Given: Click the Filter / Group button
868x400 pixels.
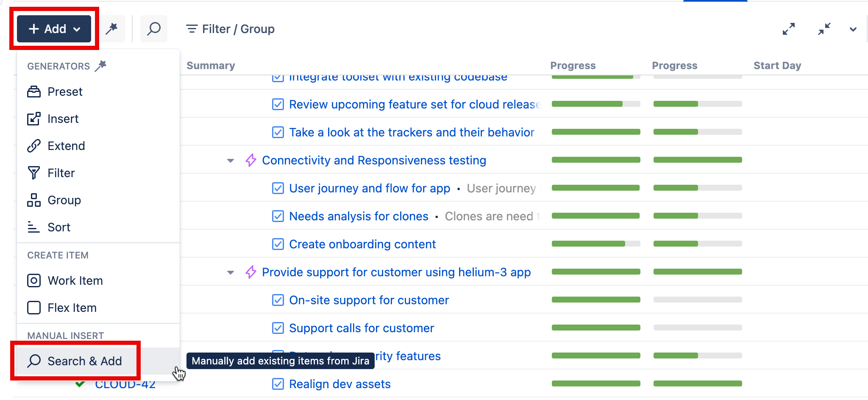Looking at the screenshot, I should point(231,29).
